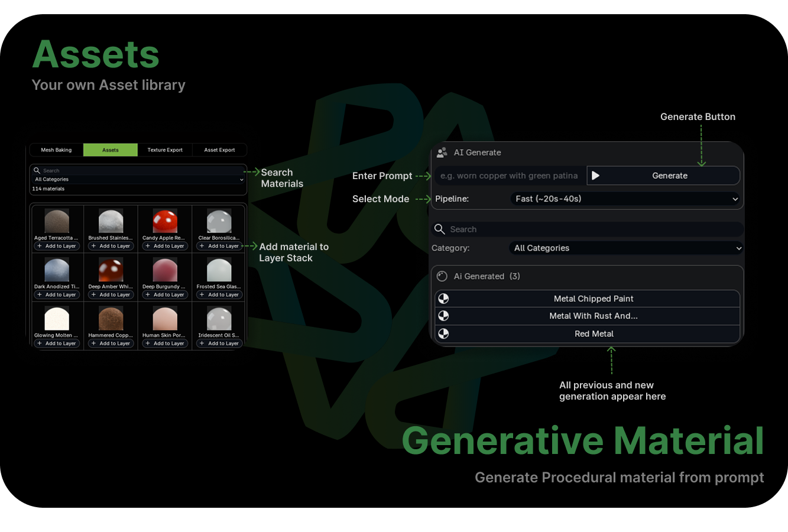Click the Ai Generated (3) sphere icon
The image size is (788, 532).
point(442,276)
